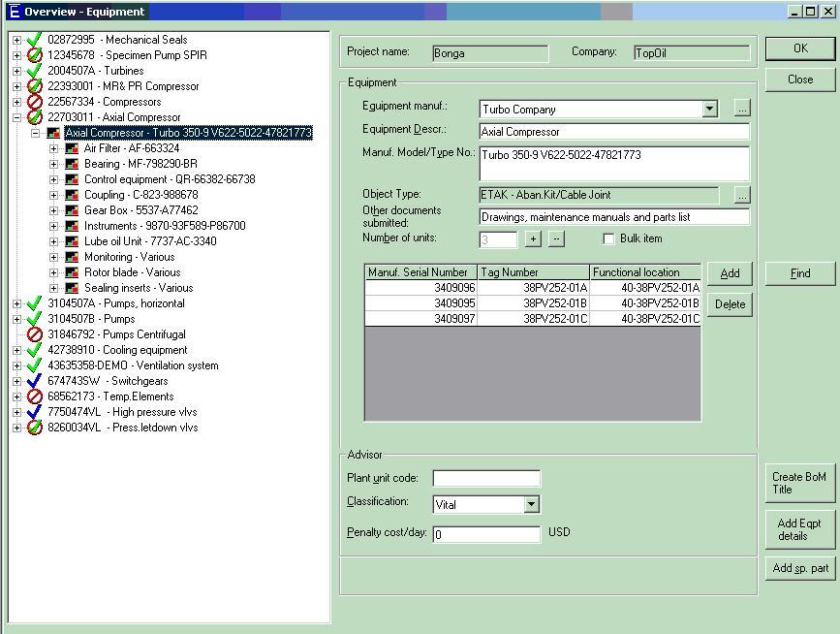Click green check icon beside Cooling equipment
The width and height of the screenshot is (840, 634).
tap(34, 350)
